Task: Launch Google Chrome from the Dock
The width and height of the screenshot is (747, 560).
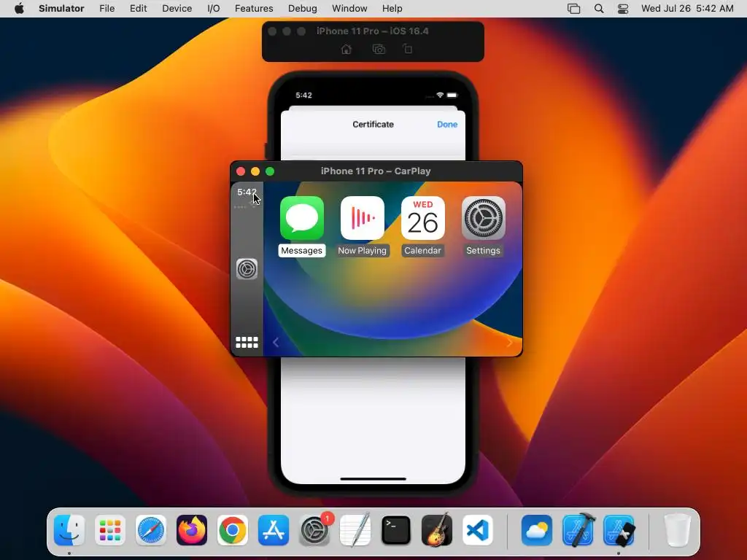Action: tap(233, 530)
